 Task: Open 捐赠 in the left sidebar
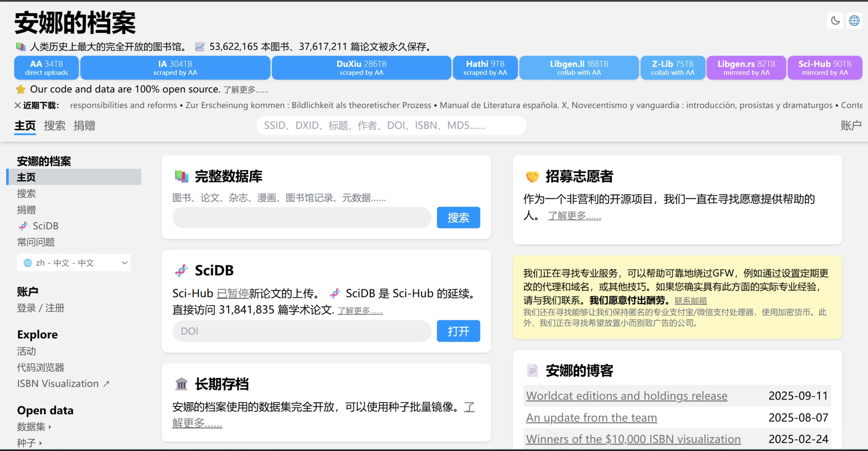(26, 210)
